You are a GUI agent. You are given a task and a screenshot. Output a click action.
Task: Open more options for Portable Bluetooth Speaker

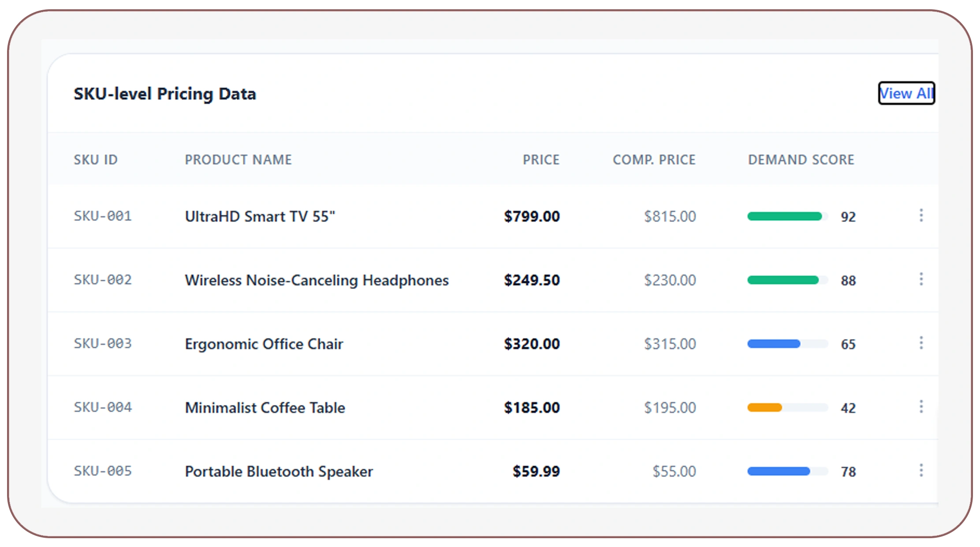(921, 470)
